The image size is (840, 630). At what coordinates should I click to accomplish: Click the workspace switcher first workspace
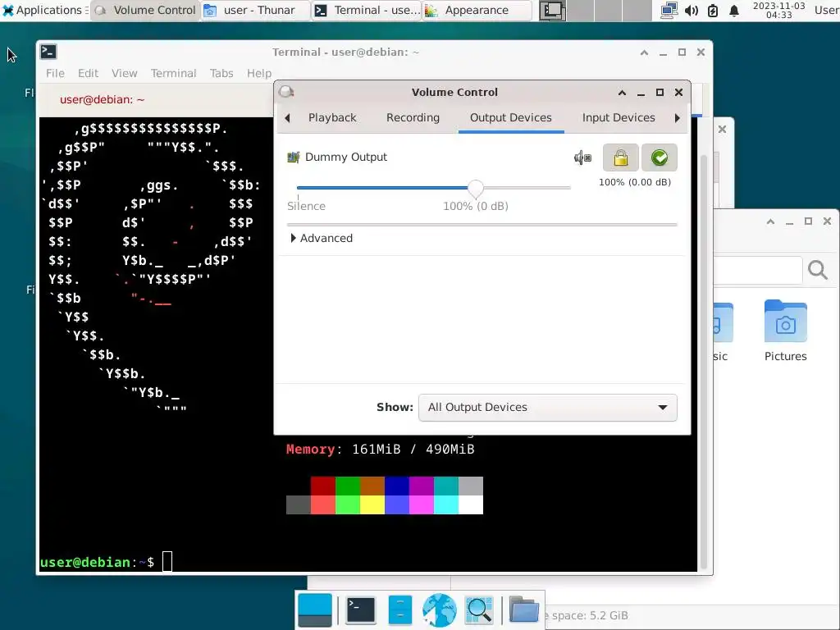pos(552,11)
